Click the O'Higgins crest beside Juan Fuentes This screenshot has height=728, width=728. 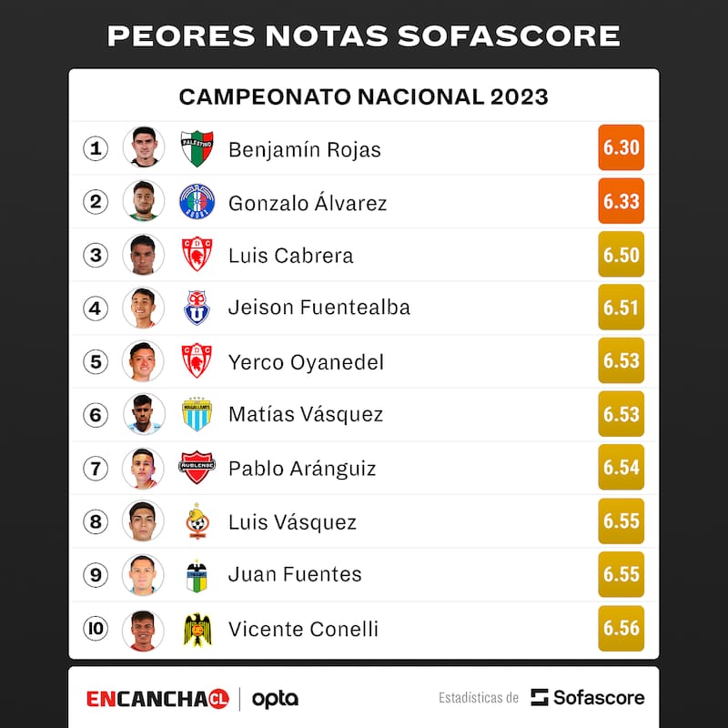(197, 574)
